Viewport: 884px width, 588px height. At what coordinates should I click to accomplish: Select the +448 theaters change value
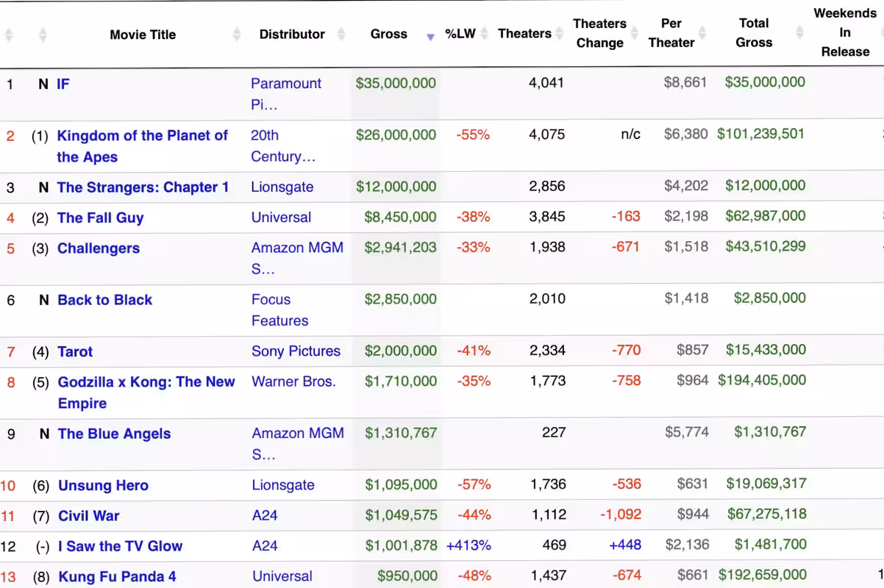point(625,545)
